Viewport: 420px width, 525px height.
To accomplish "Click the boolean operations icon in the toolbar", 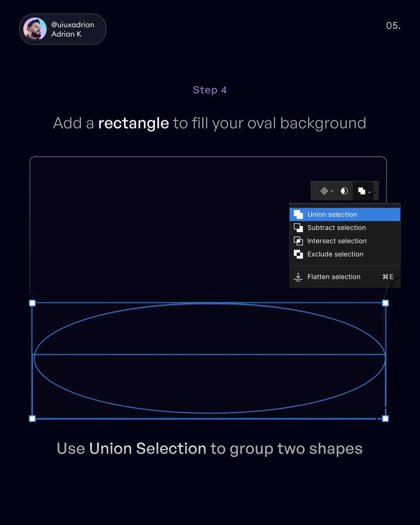I will [362, 191].
